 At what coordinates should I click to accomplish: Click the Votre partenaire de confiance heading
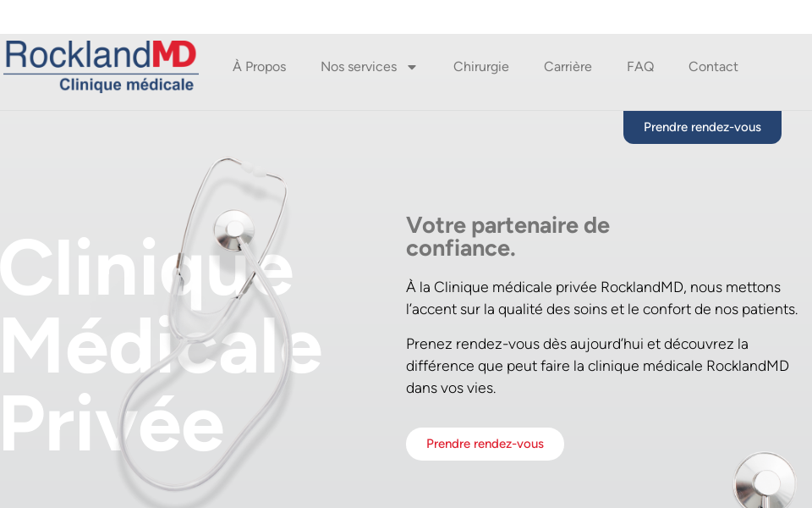[x=507, y=237]
